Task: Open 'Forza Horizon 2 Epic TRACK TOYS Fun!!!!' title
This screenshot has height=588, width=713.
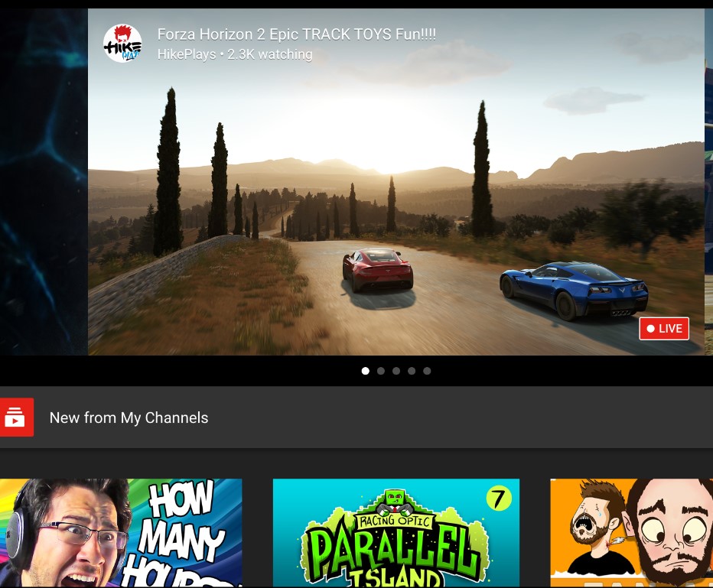Action: point(297,34)
